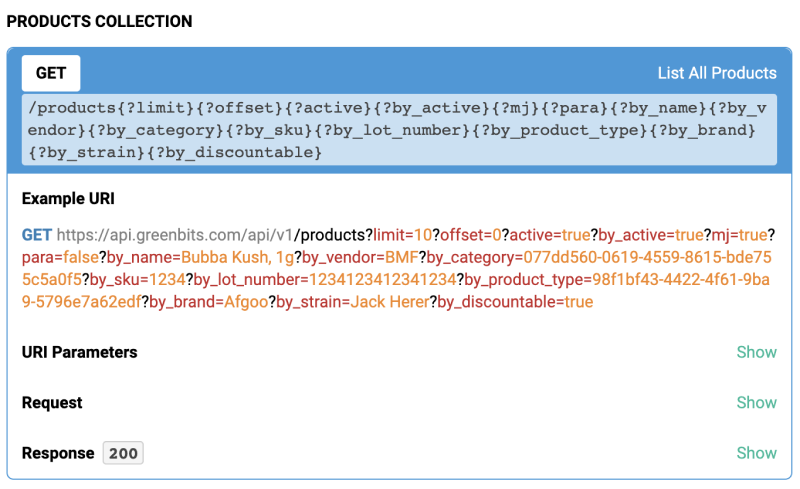Click the blue GET text in Example URI
The image size is (800, 489).
pyautogui.click(x=36, y=235)
